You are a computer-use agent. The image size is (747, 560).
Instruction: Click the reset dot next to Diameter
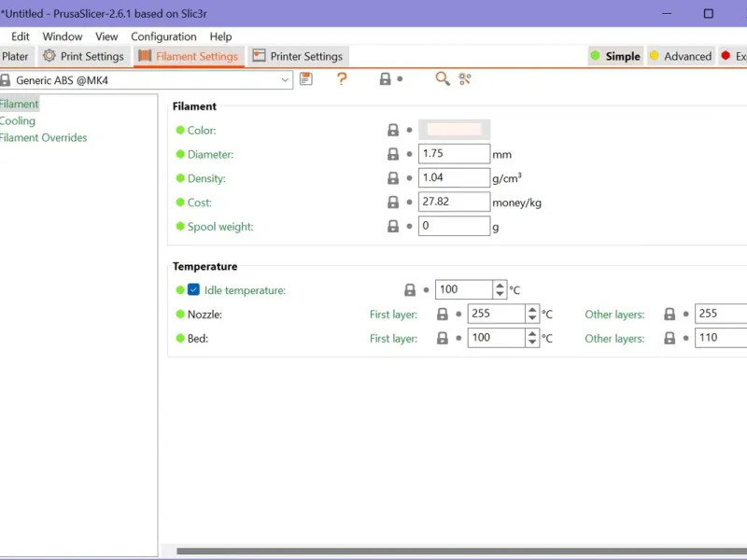pyautogui.click(x=409, y=154)
